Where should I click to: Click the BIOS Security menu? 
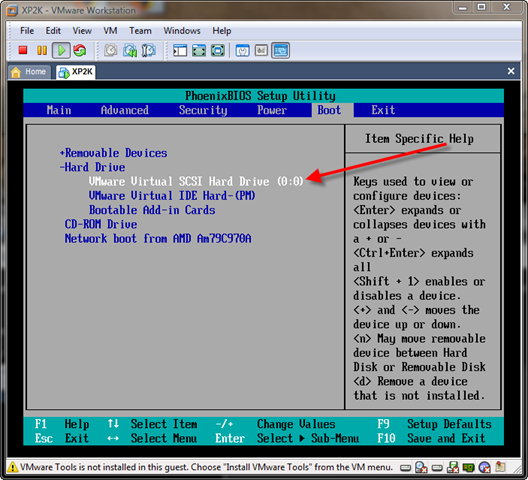[203, 110]
